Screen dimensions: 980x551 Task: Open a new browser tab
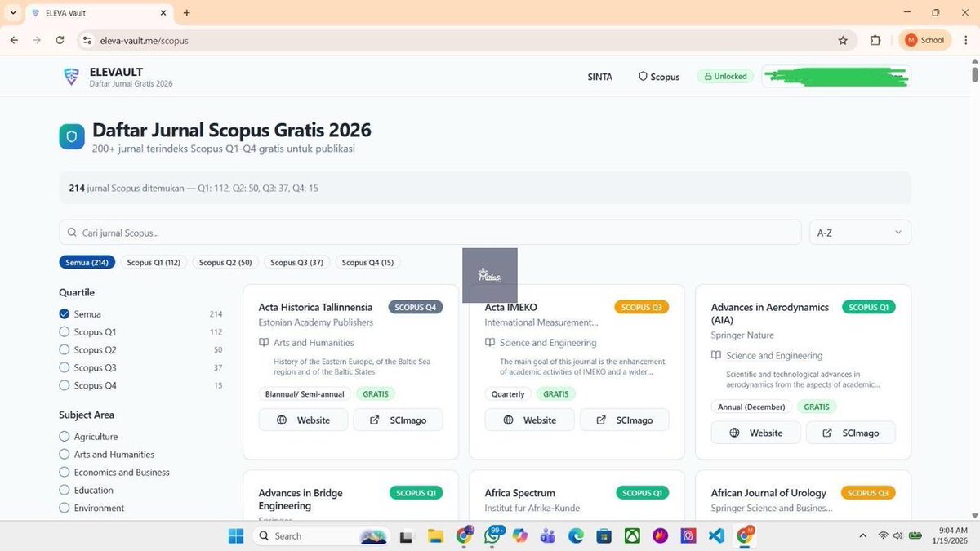[187, 13]
